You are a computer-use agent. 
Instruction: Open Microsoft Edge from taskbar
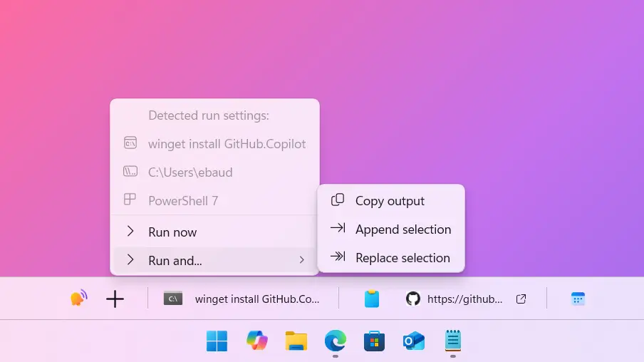[335, 340]
